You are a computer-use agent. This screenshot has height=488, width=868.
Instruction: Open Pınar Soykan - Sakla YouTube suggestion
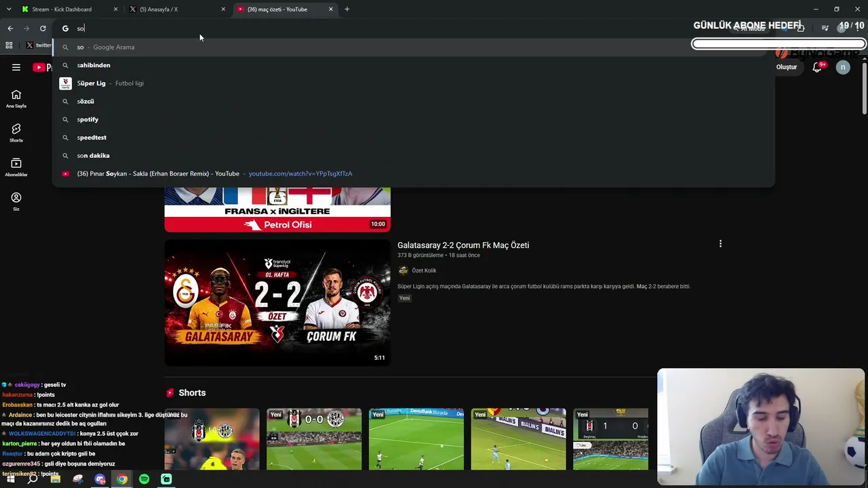point(414,174)
